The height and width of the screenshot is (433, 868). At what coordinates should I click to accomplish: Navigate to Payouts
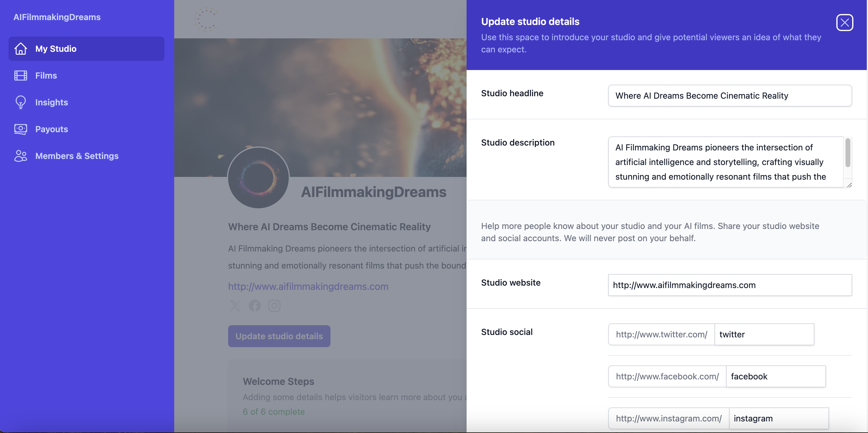(86, 129)
